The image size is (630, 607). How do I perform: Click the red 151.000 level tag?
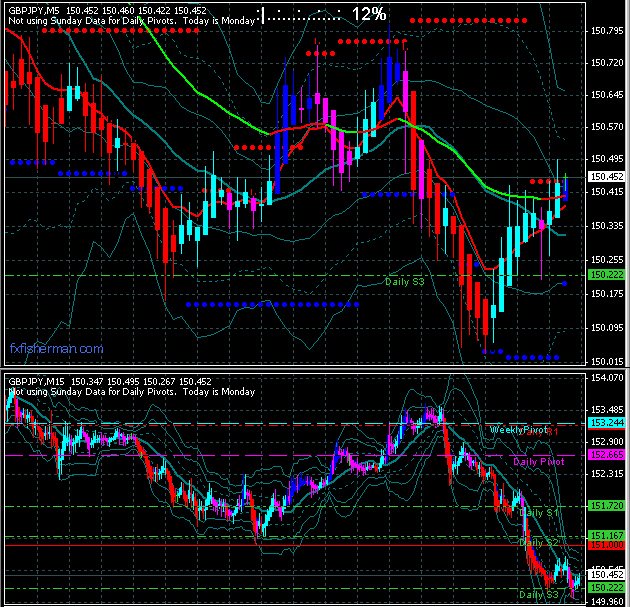click(607, 545)
